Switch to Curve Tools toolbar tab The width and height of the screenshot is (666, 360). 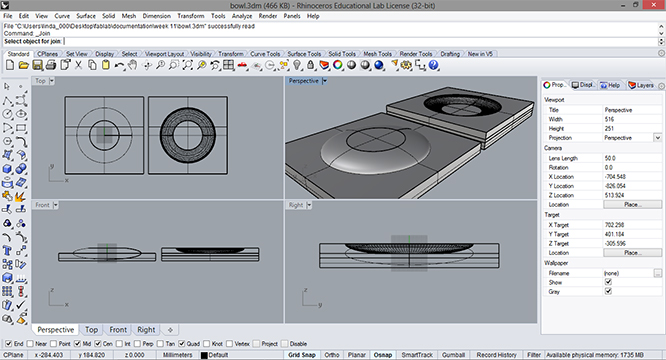coord(265,54)
